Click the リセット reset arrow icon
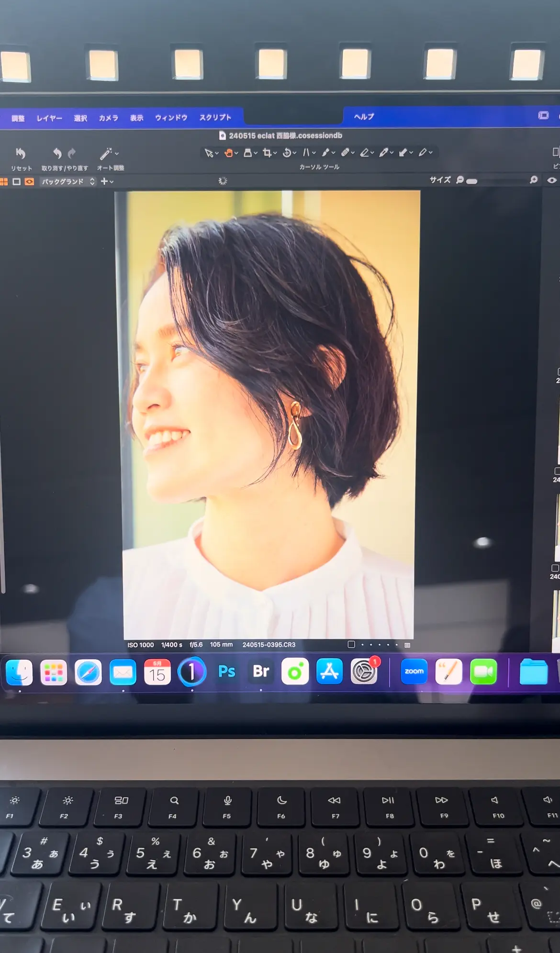The height and width of the screenshot is (953, 560). [21, 153]
